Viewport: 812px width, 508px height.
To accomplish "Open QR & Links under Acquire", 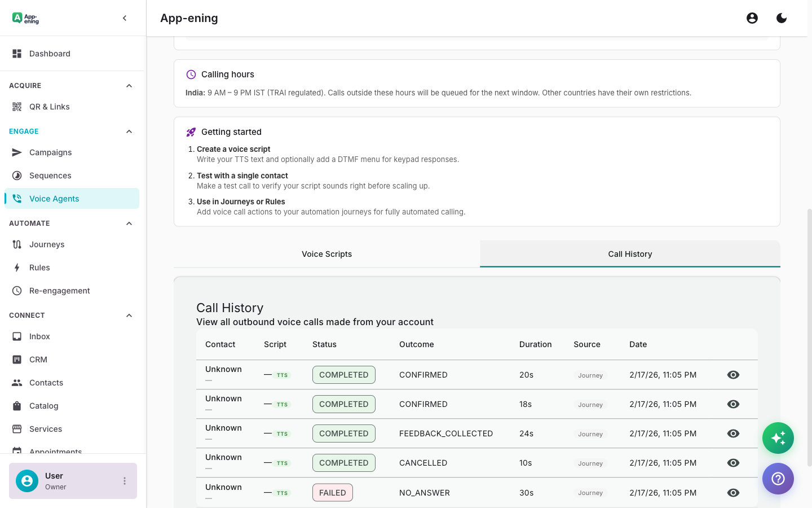I will click(50, 106).
